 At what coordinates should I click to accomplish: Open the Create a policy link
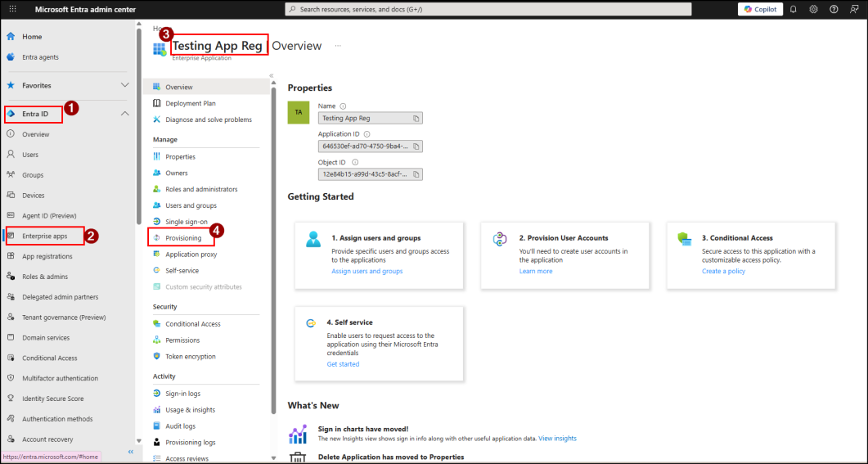click(723, 271)
